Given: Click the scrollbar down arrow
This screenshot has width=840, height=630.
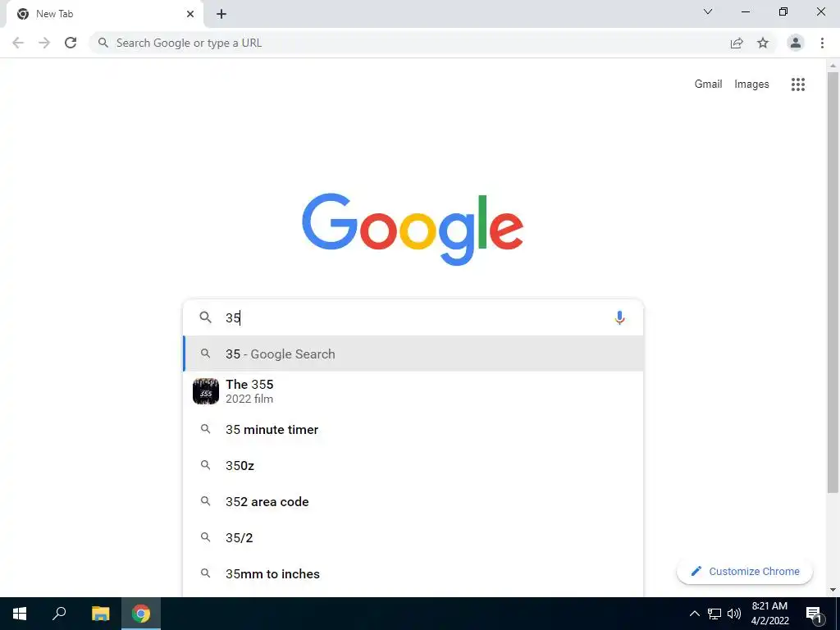Looking at the screenshot, I should [x=833, y=590].
